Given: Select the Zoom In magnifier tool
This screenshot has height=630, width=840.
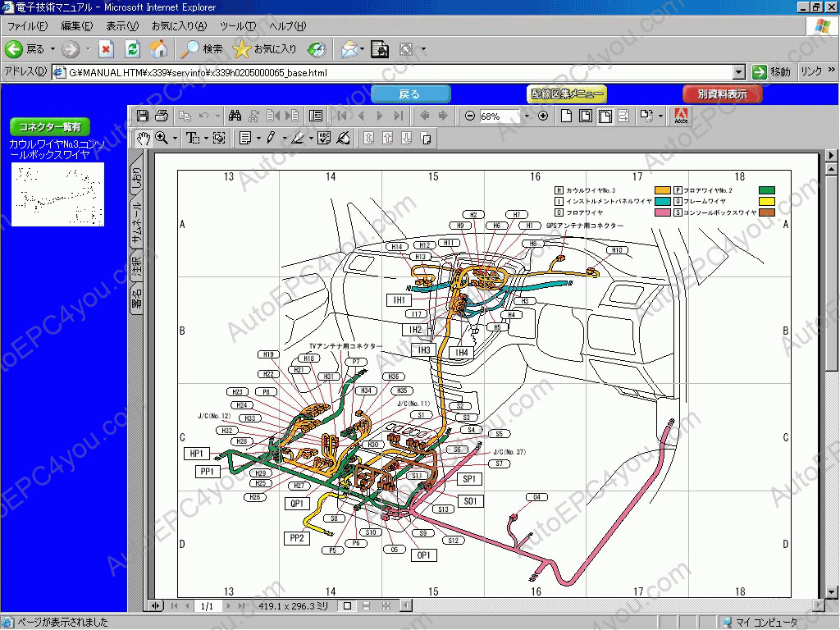Looking at the screenshot, I should tap(161, 138).
